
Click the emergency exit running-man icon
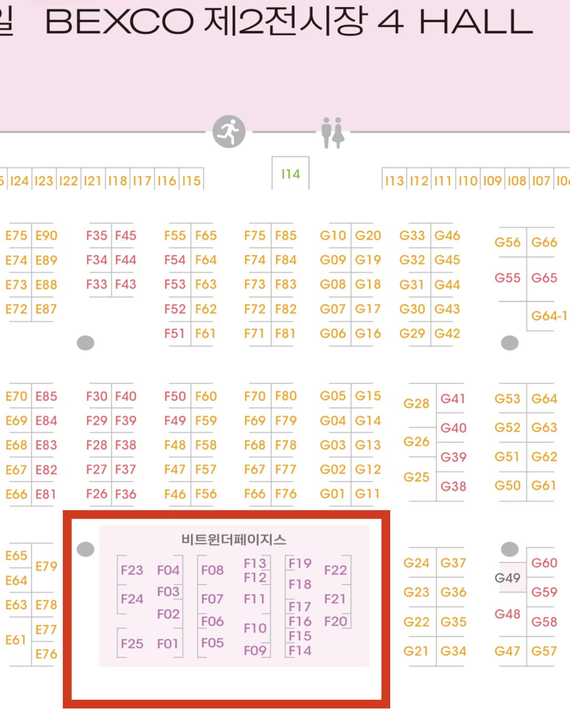click(x=229, y=131)
